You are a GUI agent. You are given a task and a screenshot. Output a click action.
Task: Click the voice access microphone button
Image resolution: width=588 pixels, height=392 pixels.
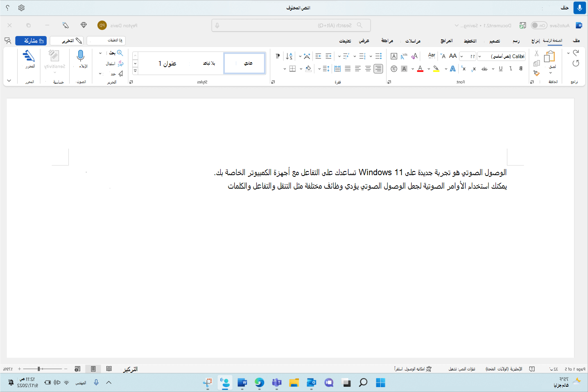coord(579,8)
